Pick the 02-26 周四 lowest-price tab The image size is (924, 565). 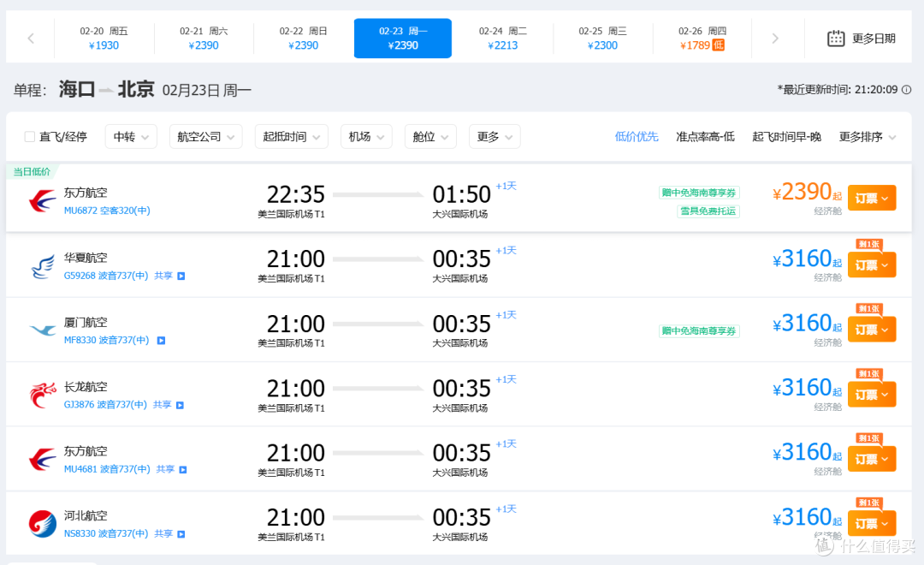[702, 39]
